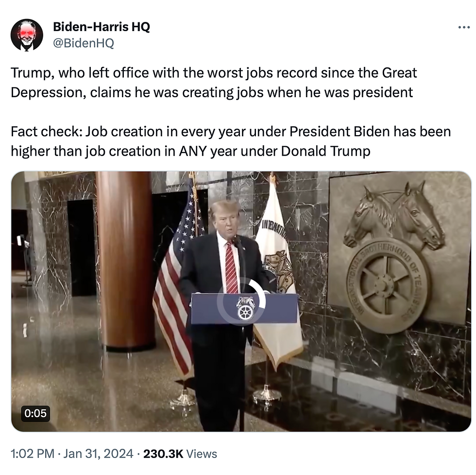The image size is (476, 475).
Task: Click the word Views after the count
Action: pyautogui.click(x=202, y=454)
